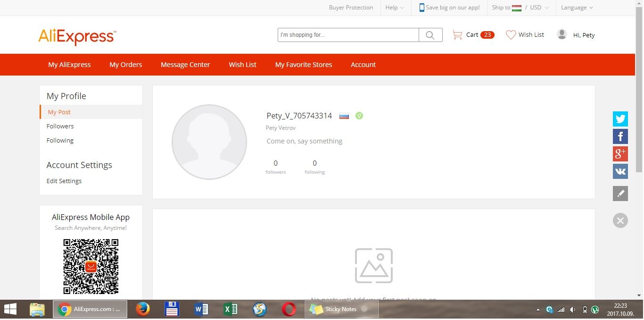
Task: Click the pencil edit icon on right sidebar
Action: 620,194
